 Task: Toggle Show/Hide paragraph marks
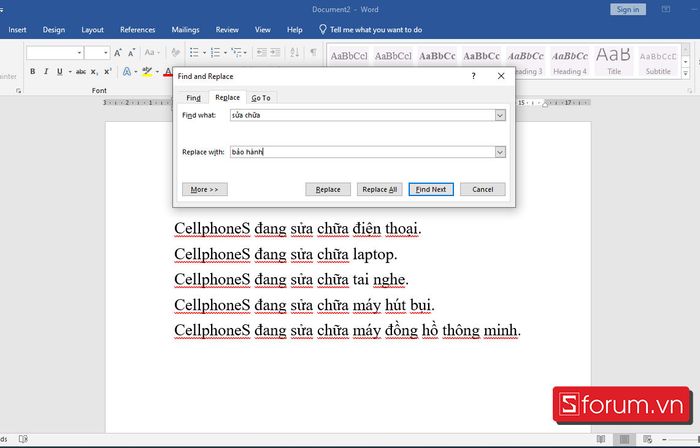(x=313, y=52)
